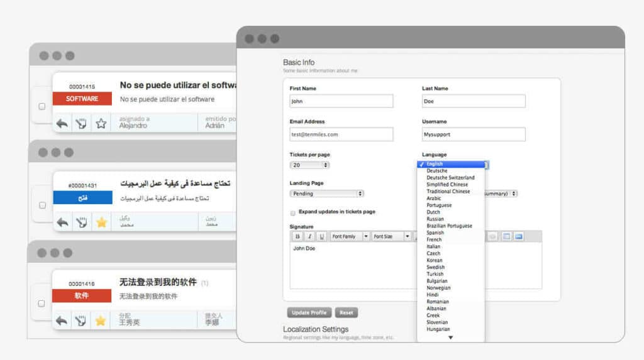Open Landing Page Pending dropdown
This screenshot has height=360, width=644.
(327, 194)
